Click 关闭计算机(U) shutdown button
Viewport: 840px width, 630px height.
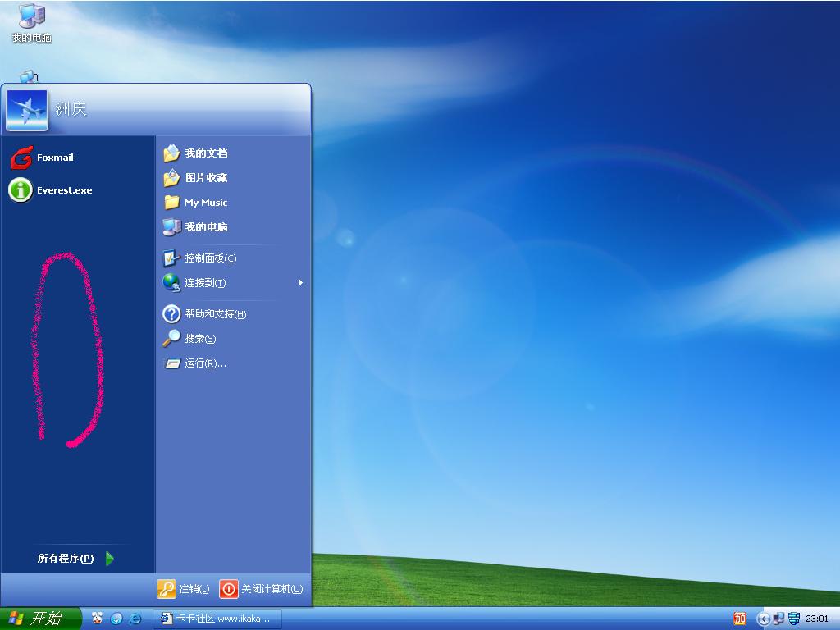(x=262, y=589)
